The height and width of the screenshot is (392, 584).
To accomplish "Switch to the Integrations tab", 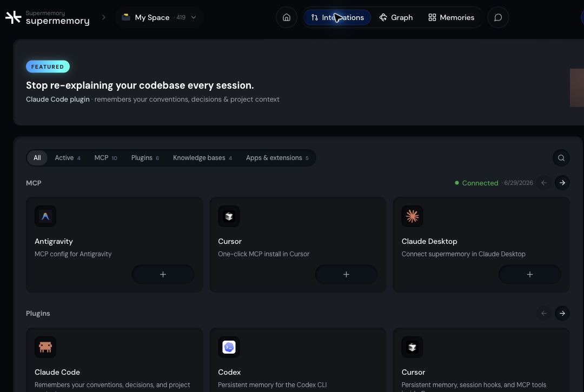I will click(337, 17).
